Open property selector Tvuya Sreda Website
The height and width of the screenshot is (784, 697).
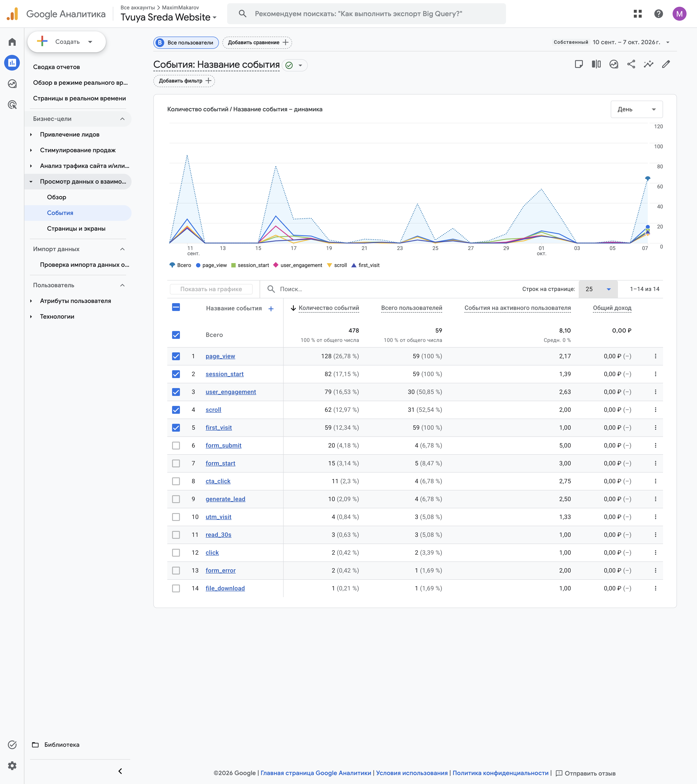(x=169, y=17)
